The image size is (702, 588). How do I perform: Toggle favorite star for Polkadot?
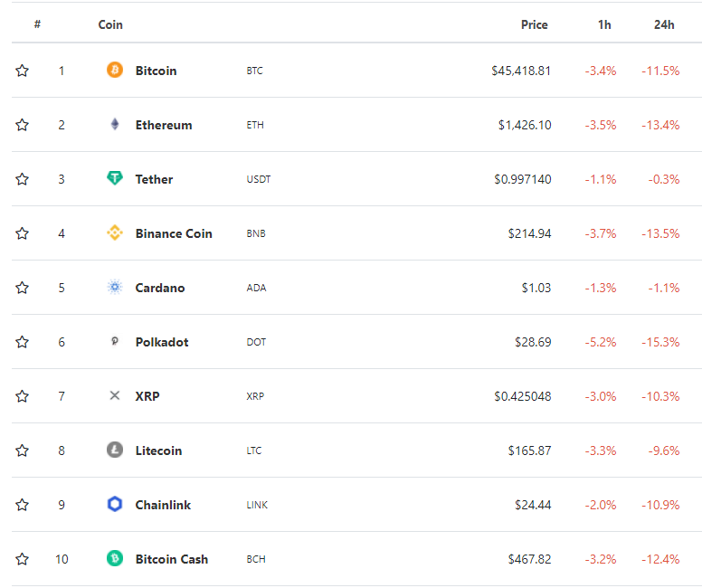(22, 342)
